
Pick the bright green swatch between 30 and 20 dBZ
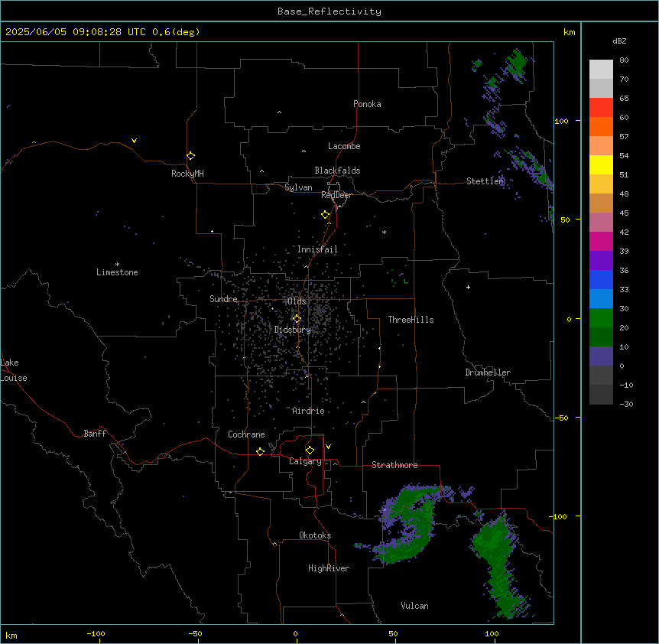601,318
